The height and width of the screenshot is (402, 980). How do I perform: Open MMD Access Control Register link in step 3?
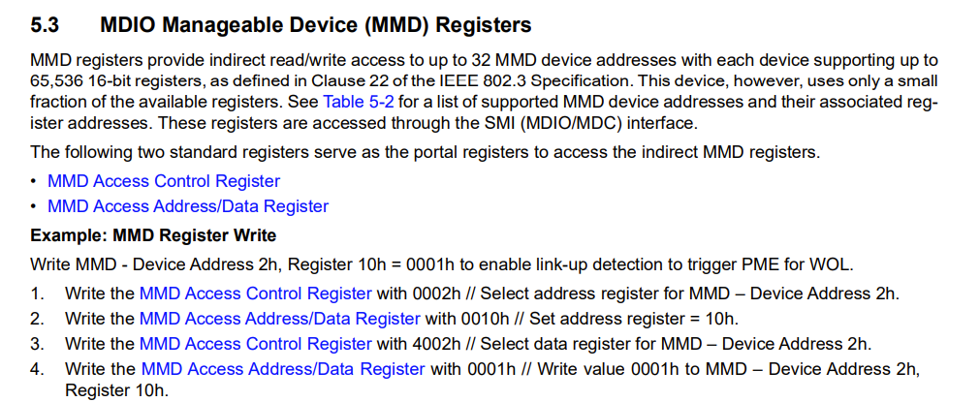[255, 343]
